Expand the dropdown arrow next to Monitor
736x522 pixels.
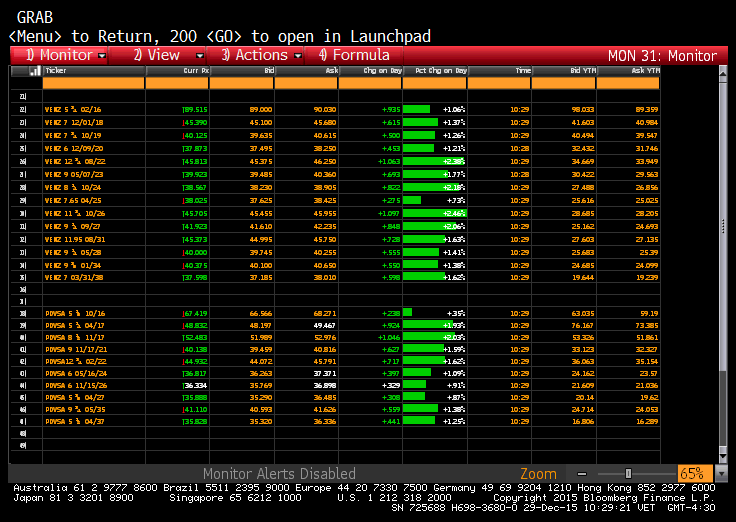coord(102,56)
